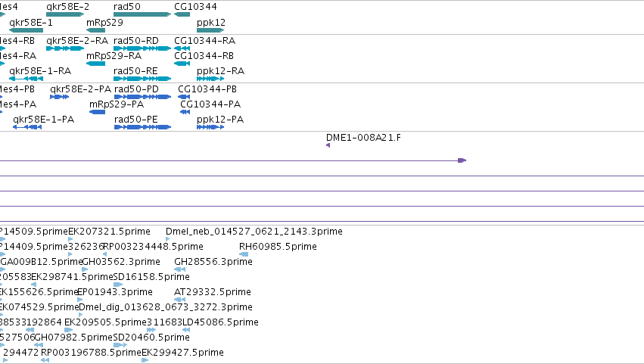Select protein ppk12-PA

(210, 127)
